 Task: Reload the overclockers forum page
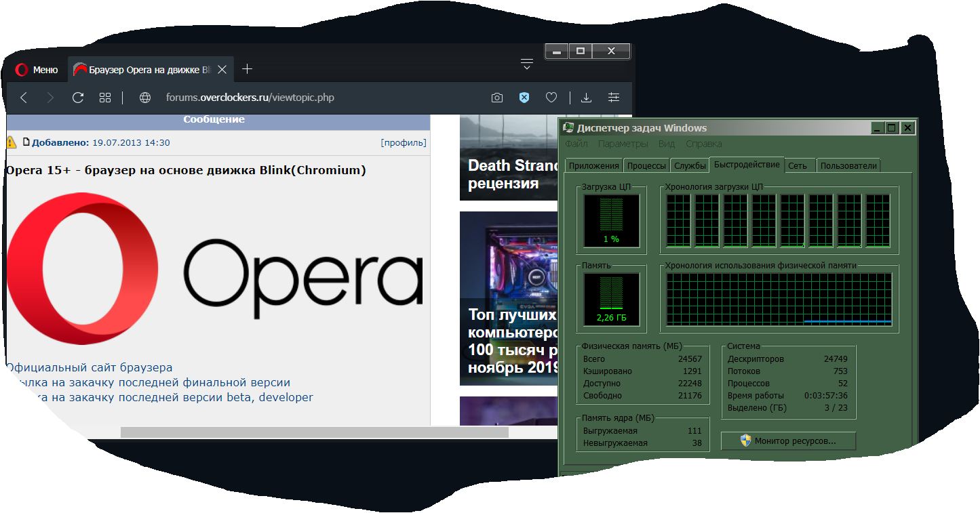78,98
